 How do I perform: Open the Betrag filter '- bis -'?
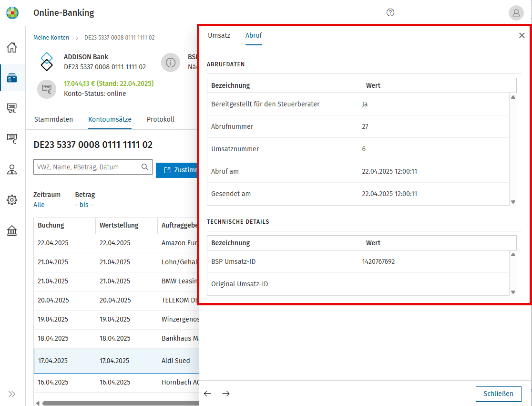[84, 205]
